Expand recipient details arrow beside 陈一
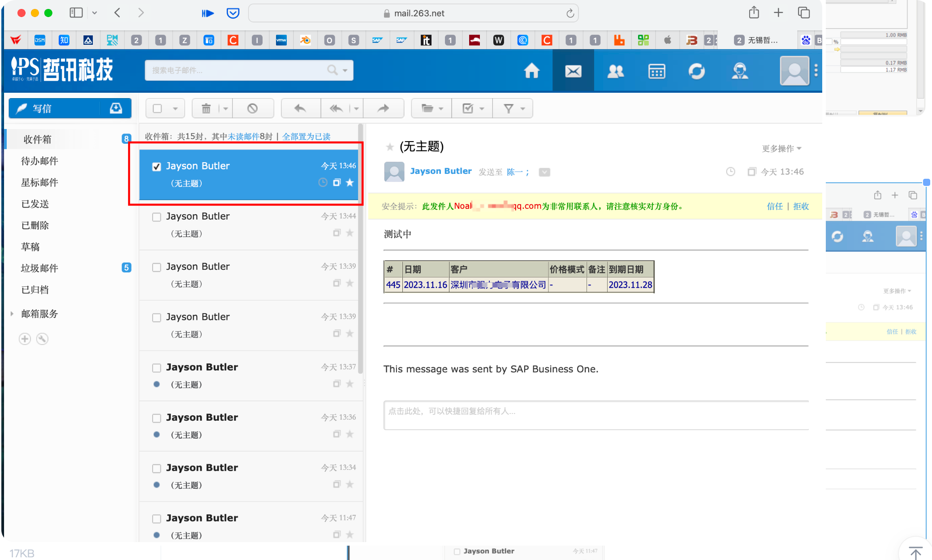The width and height of the screenshot is (932, 560). (x=544, y=172)
